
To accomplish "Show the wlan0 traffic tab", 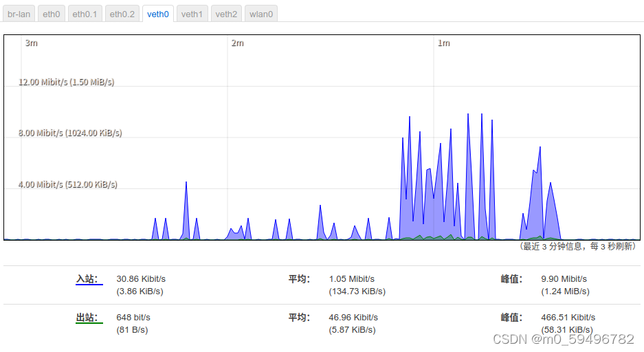I will click(x=260, y=14).
